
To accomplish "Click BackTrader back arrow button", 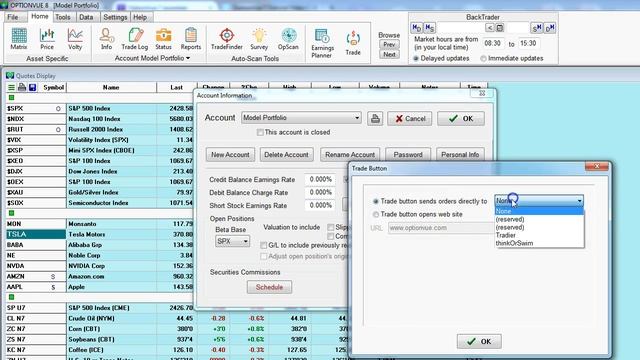I will point(489,28).
